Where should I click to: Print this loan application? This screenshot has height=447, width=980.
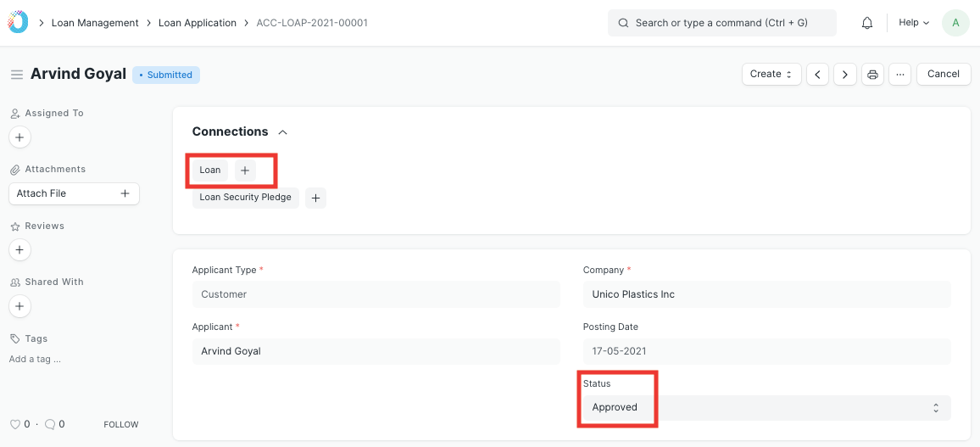pyautogui.click(x=872, y=75)
